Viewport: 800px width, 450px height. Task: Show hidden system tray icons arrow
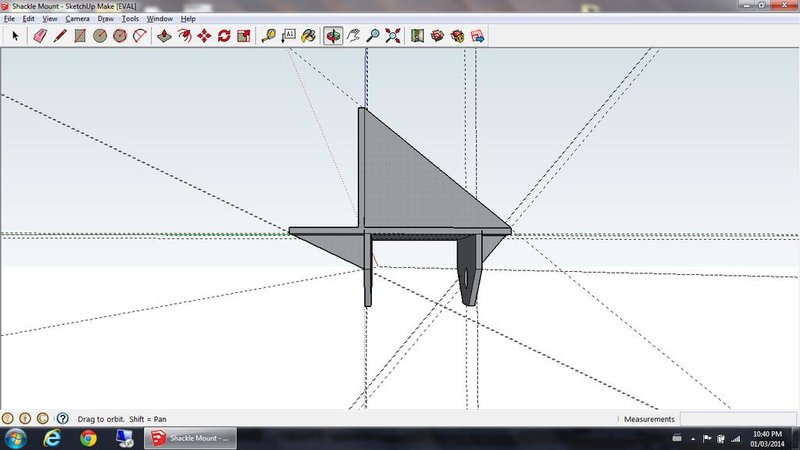(x=692, y=439)
